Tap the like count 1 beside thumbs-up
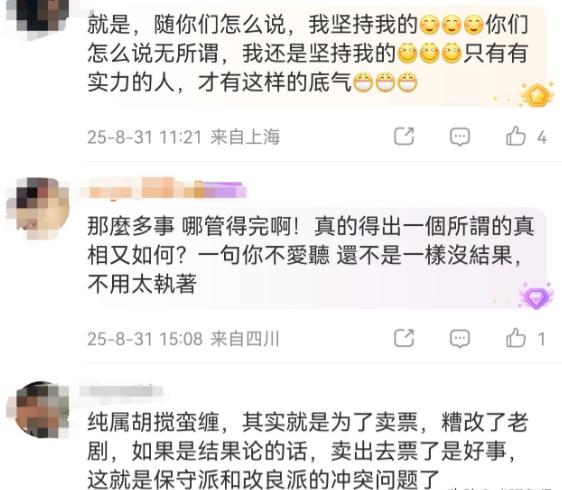The height and width of the screenshot is (490, 562). [541, 339]
